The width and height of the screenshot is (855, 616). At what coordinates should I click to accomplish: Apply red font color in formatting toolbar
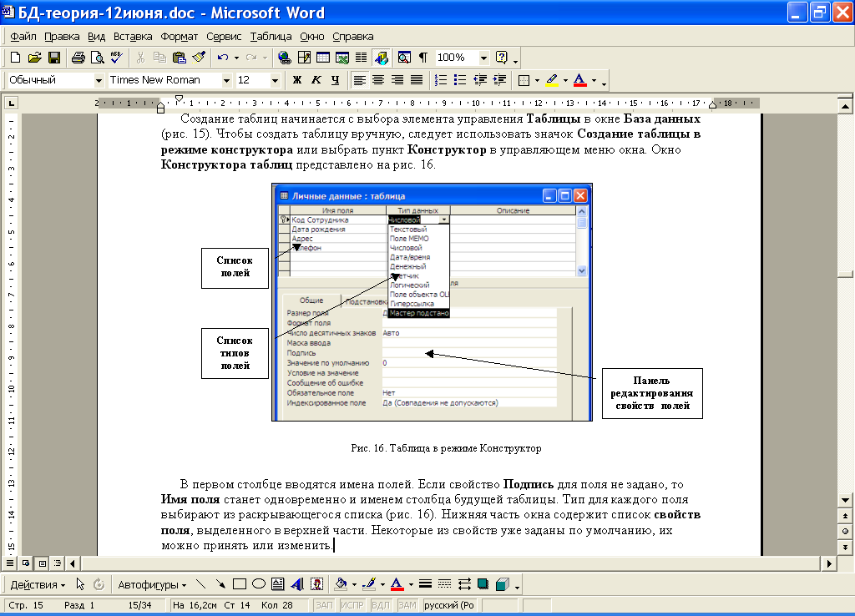click(x=580, y=80)
